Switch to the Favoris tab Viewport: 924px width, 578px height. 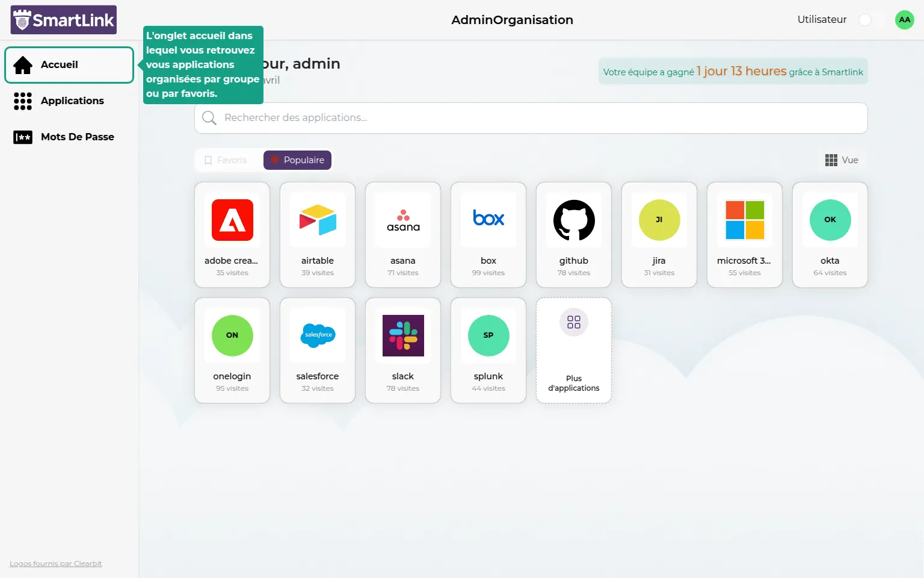(x=226, y=160)
